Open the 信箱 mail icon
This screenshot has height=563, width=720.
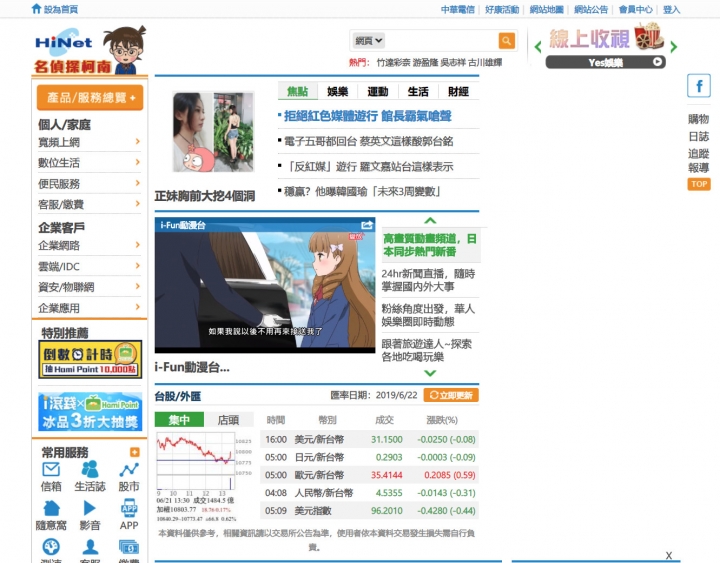[x=51, y=469]
